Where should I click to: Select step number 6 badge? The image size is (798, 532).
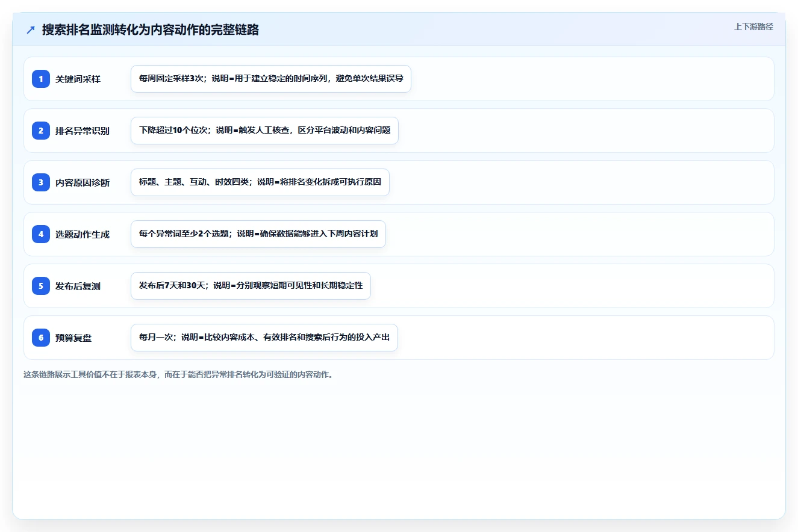click(x=41, y=338)
